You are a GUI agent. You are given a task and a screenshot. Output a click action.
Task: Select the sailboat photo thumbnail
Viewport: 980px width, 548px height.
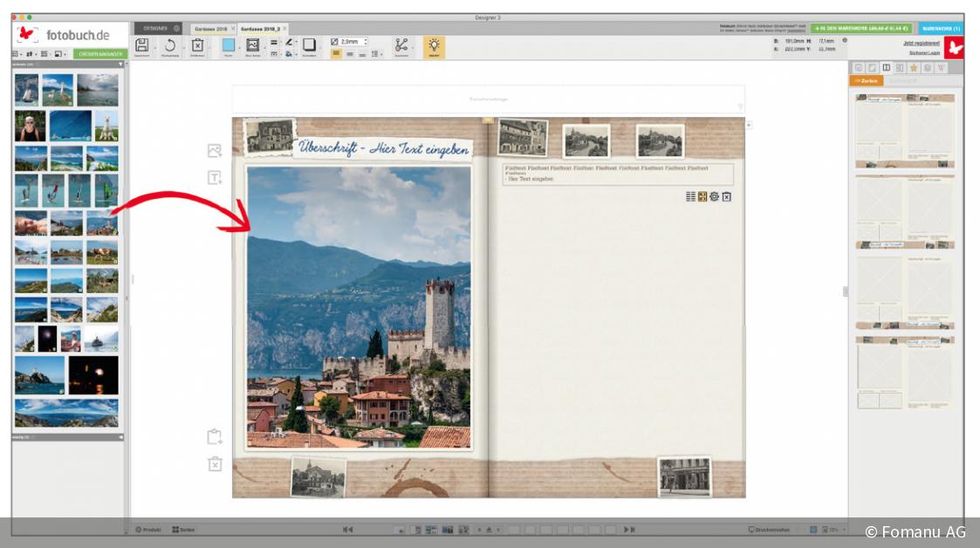click(x=26, y=90)
